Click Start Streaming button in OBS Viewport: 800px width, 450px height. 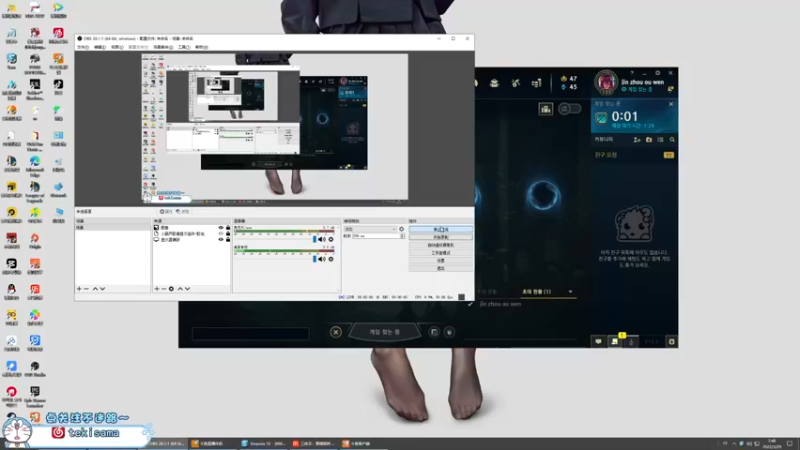pyautogui.click(x=441, y=230)
